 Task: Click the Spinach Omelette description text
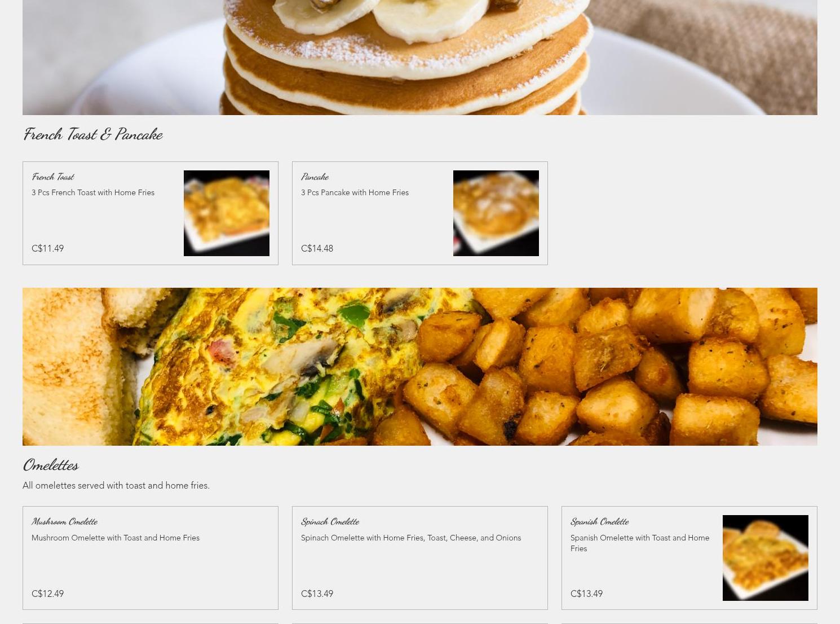411,538
